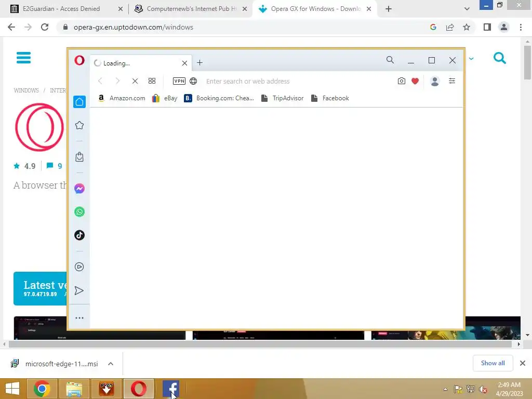Open eBay bookmark
The width and height of the screenshot is (532, 399).
[x=165, y=98]
